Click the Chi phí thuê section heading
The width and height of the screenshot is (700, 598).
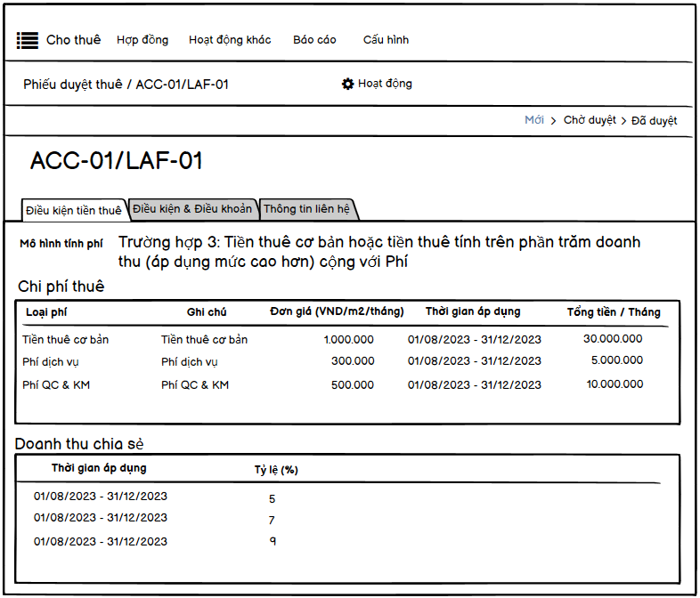click(x=61, y=287)
